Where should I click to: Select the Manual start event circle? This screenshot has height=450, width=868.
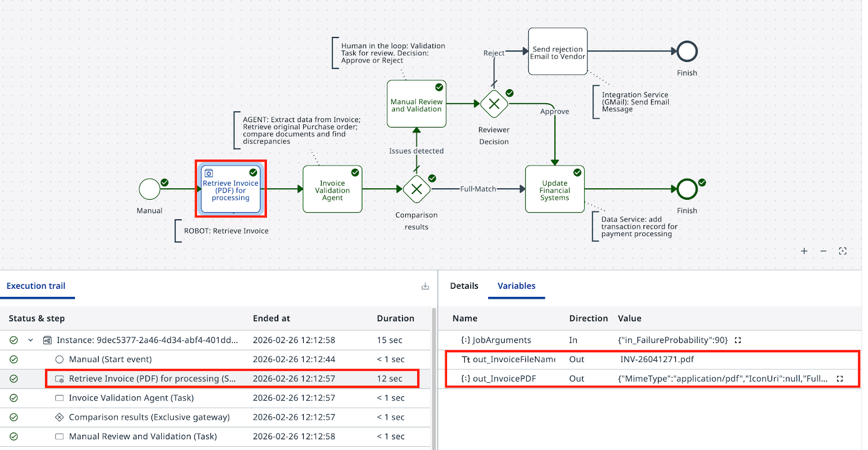(x=150, y=189)
